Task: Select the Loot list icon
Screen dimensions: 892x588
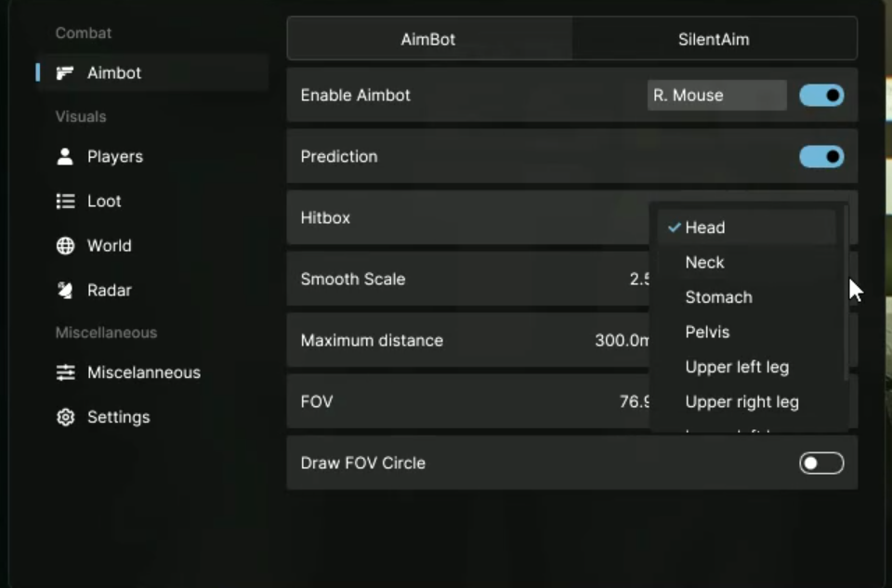Action: [65, 201]
